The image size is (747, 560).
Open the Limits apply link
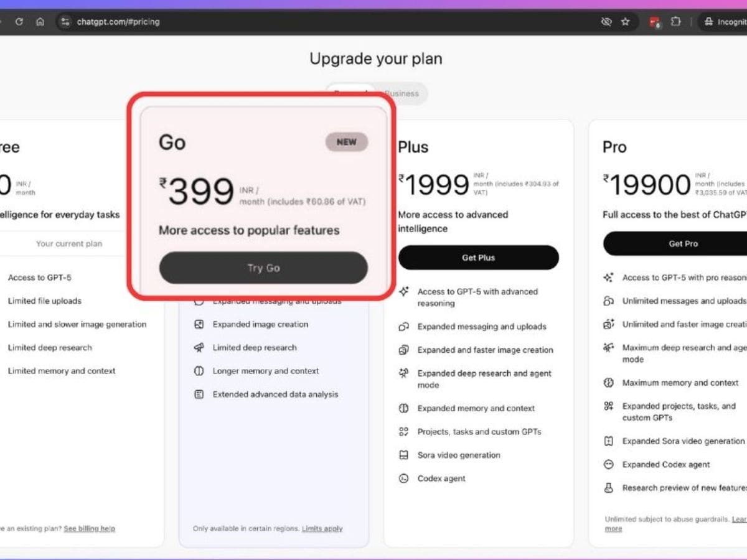click(x=322, y=528)
